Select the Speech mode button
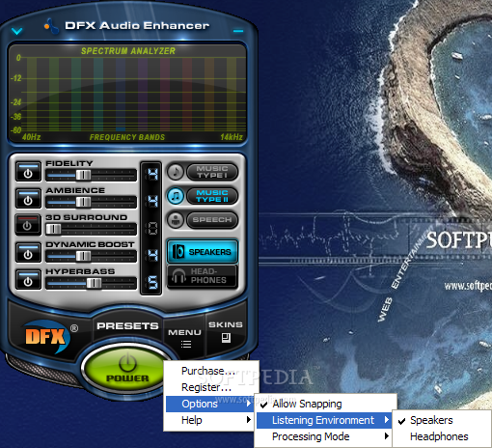The image size is (492, 448). (x=212, y=220)
